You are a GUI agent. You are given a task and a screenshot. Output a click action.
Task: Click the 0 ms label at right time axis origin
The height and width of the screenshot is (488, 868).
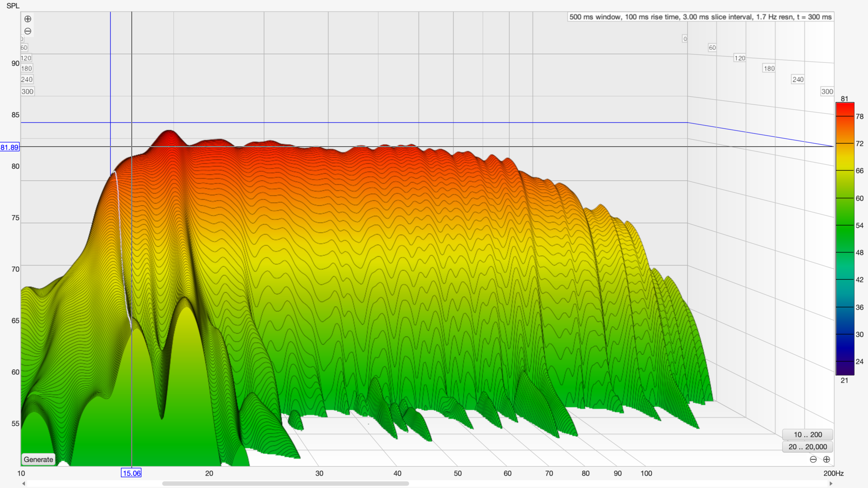(685, 39)
